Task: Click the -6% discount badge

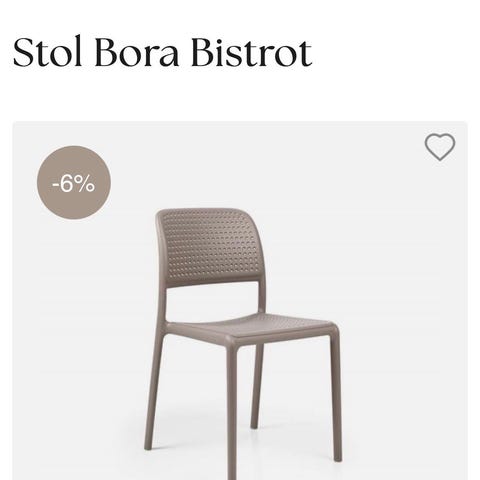Action: coord(74,183)
